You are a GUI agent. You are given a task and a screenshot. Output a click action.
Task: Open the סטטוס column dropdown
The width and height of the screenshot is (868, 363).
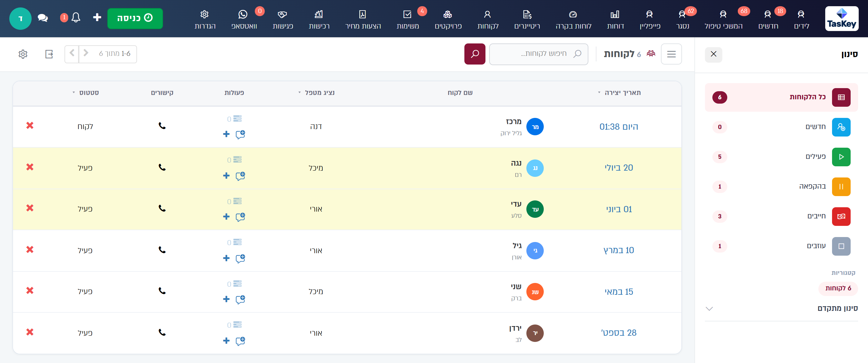pyautogui.click(x=73, y=92)
